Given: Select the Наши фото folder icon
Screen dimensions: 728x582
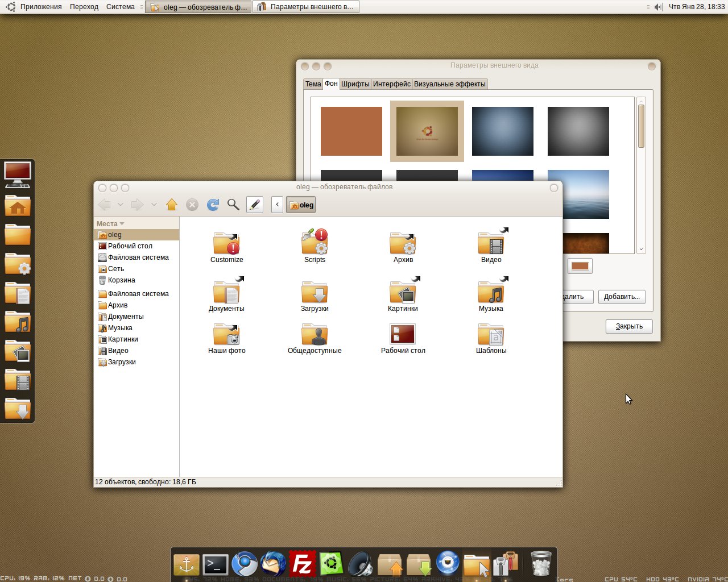Looking at the screenshot, I should coord(226,334).
